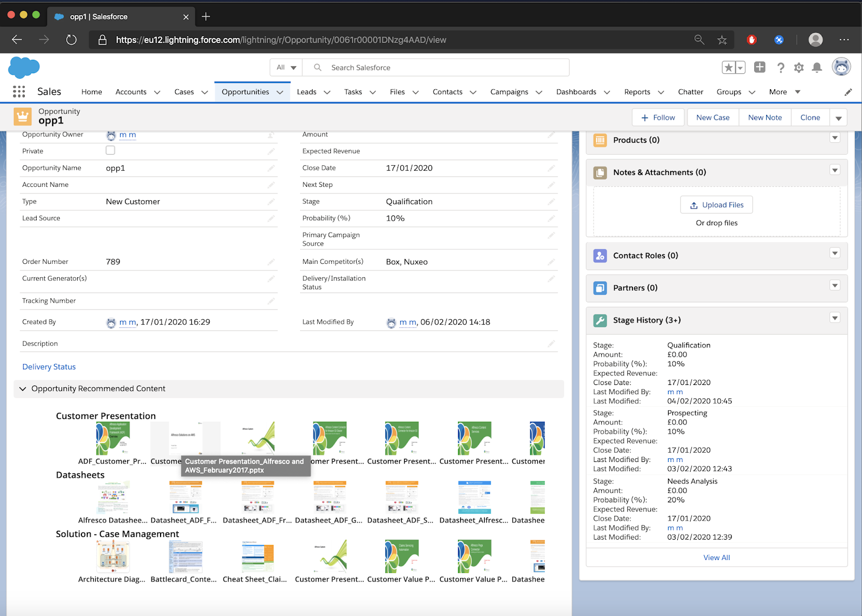This screenshot has width=862, height=616.
Task: Click the favorites star icon
Action: pyautogui.click(x=729, y=67)
